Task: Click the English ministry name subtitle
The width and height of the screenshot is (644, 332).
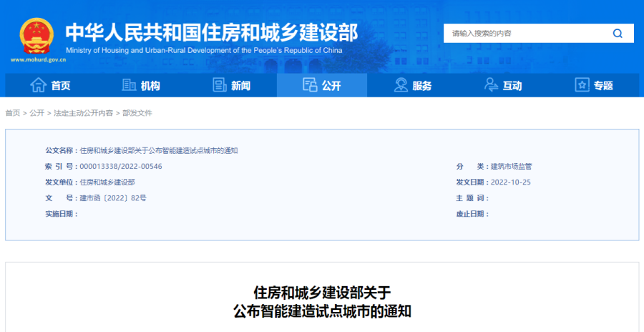Action: pos(204,51)
